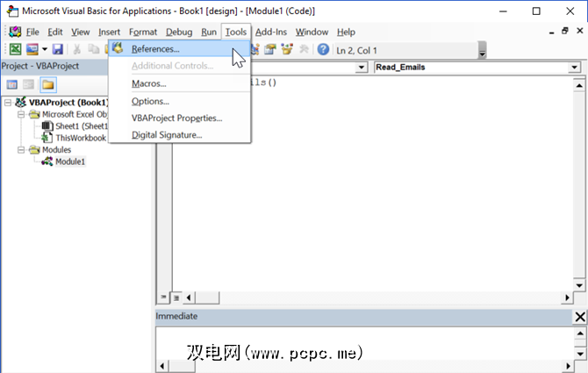Screen dimensions: 588x373
Task: Open the Insert UserForm dropdown arrow
Action: [45, 49]
